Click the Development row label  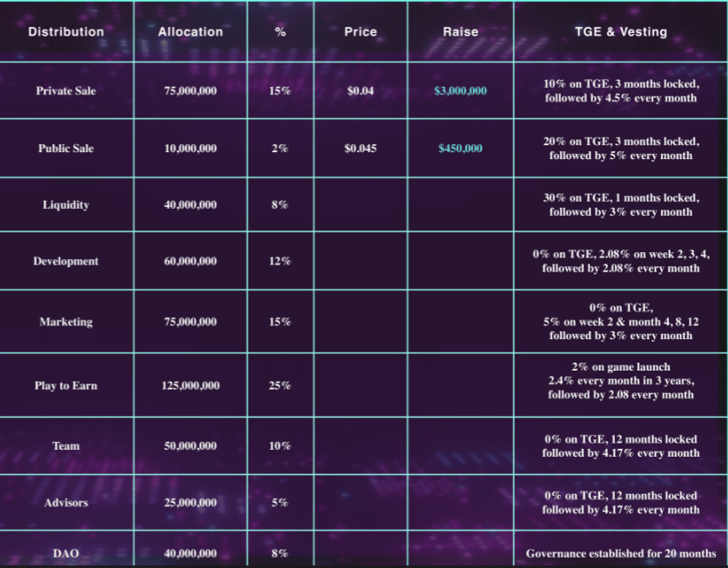pos(66,261)
